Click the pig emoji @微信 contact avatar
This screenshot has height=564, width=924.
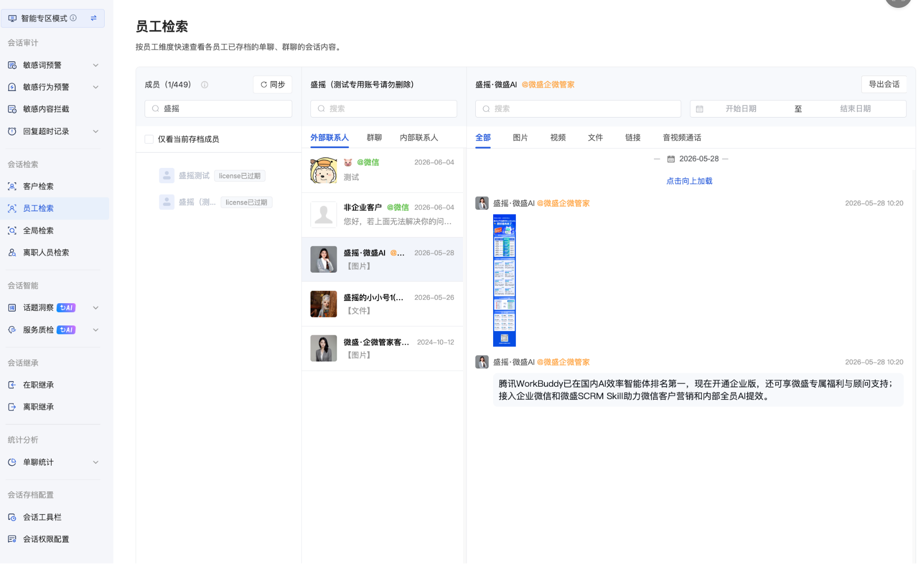(324, 170)
